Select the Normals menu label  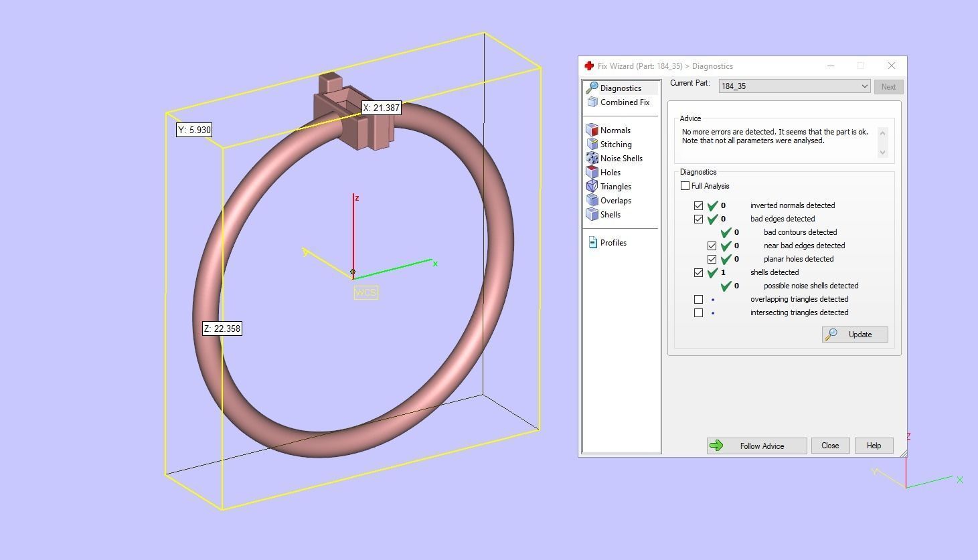point(615,130)
